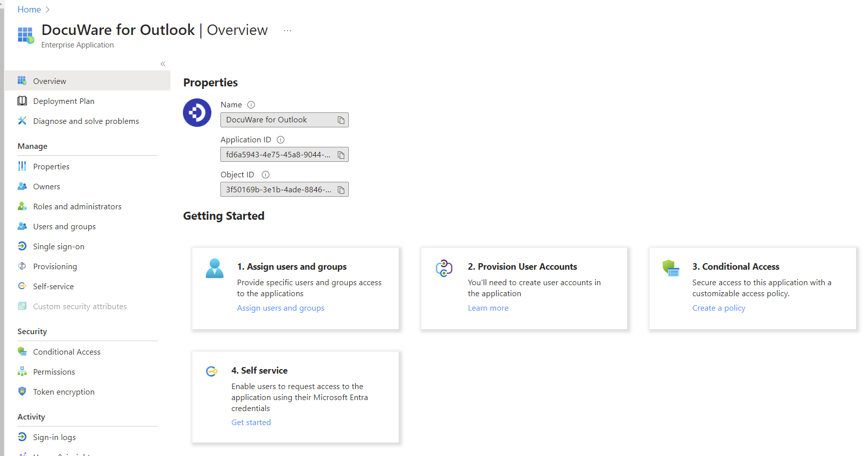Click the Single sign-on arrow icon
This screenshot has width=868, height=456.
point(22,246)
